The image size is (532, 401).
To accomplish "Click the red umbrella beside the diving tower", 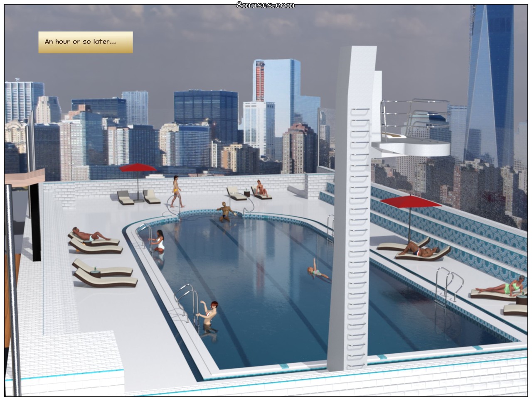I will click(x=410, y=202).
